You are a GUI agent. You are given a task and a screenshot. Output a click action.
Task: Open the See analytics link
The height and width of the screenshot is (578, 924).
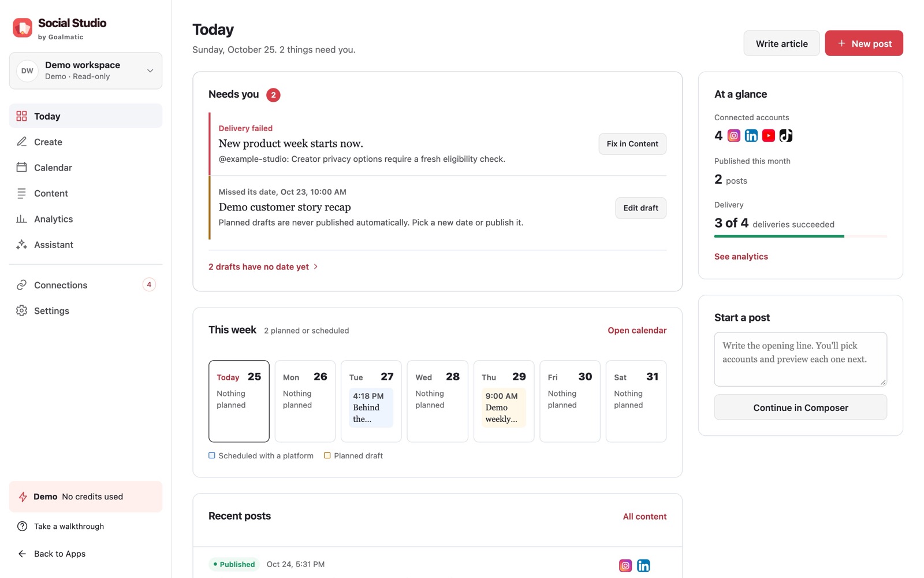tap(741, 257)
